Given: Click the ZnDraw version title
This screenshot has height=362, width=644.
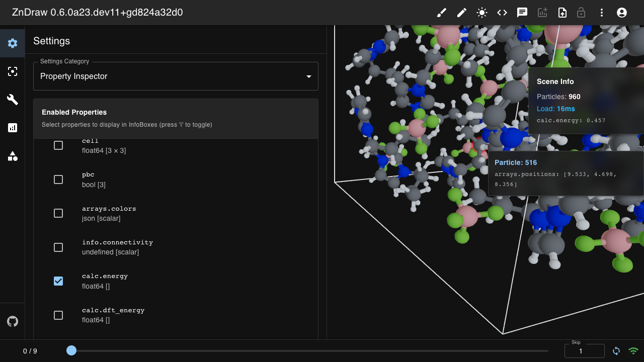Looking at the screenshot, I should click(x=98, y=13).
